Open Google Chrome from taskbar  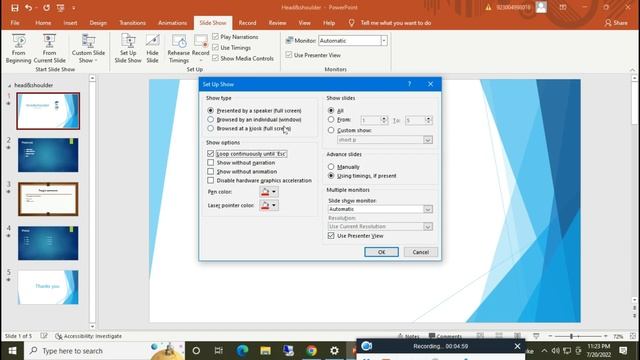(311, 351)
